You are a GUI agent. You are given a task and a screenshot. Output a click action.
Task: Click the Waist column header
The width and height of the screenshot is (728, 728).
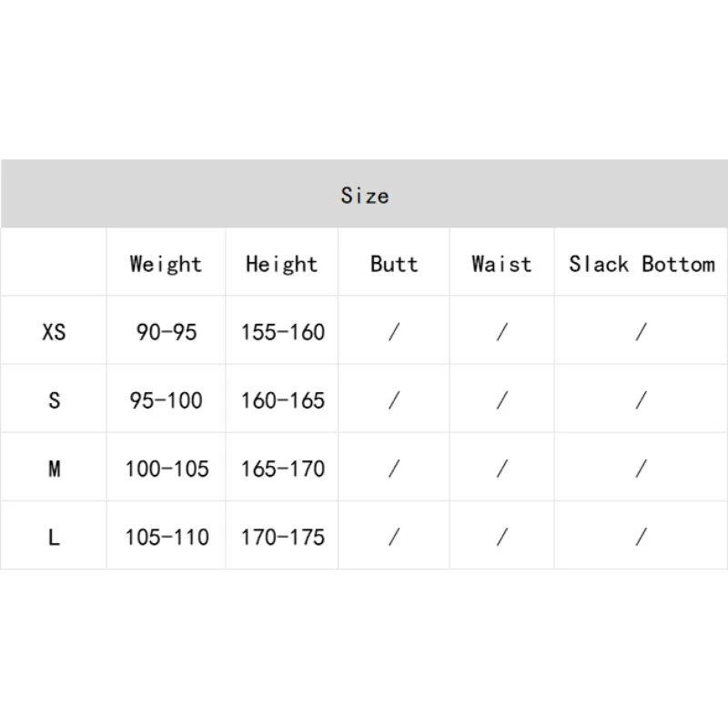[501, 264]
